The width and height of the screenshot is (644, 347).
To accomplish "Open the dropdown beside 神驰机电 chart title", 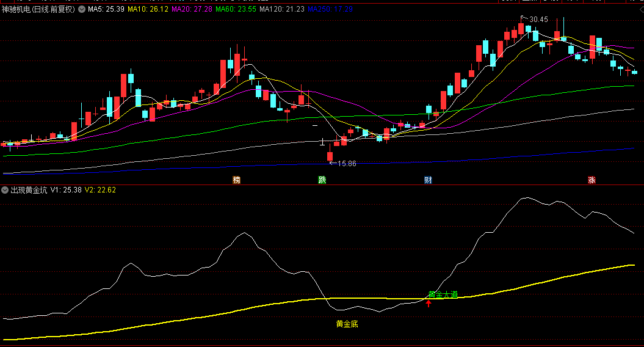I will (82, 9).
